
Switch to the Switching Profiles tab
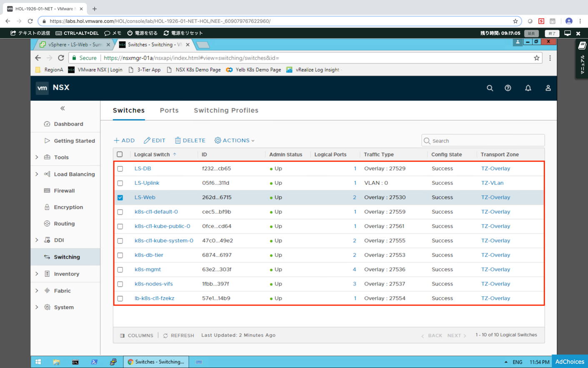226,111
